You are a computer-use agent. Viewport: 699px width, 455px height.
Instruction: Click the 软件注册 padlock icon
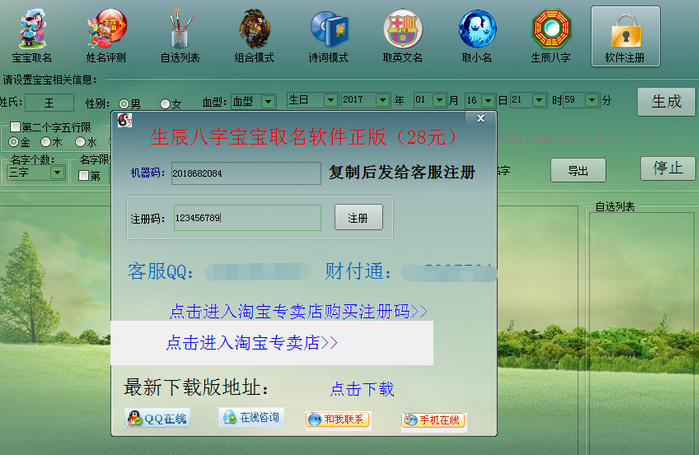pos(625,37)
